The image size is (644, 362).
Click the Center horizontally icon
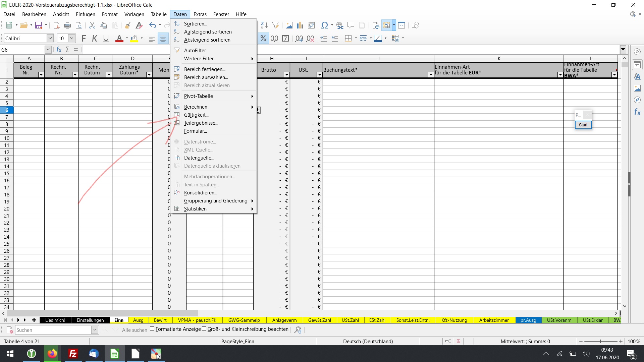point(163,39)
